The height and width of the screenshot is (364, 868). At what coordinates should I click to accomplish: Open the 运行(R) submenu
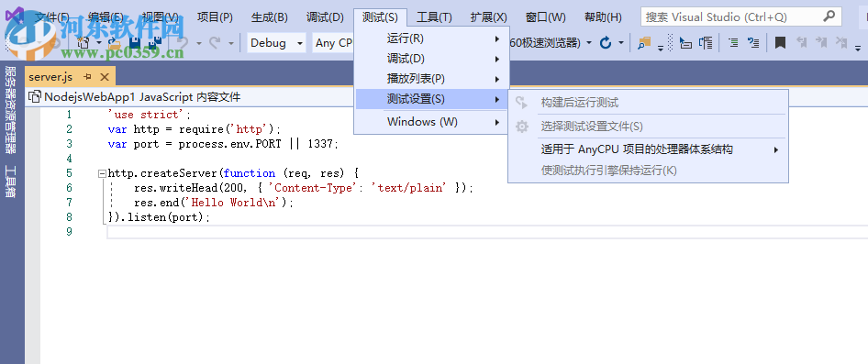pyautogui.click(x=431, y=39)
